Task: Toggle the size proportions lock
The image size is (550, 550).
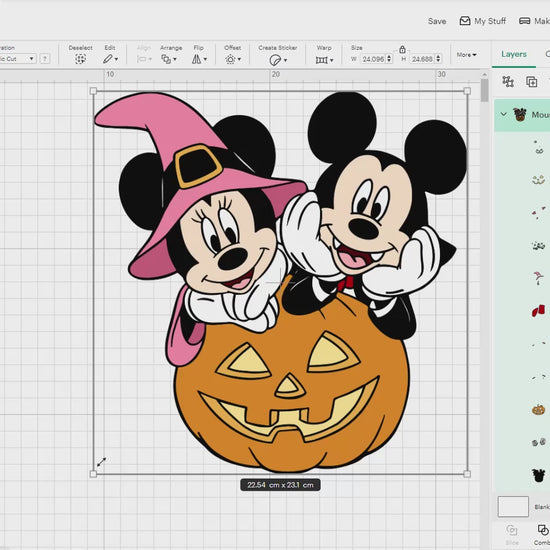Action: tap(402, 49)
